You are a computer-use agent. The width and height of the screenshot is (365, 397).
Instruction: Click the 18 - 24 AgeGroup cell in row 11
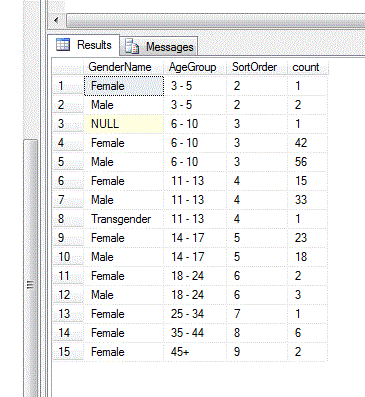tap(195, 276)
